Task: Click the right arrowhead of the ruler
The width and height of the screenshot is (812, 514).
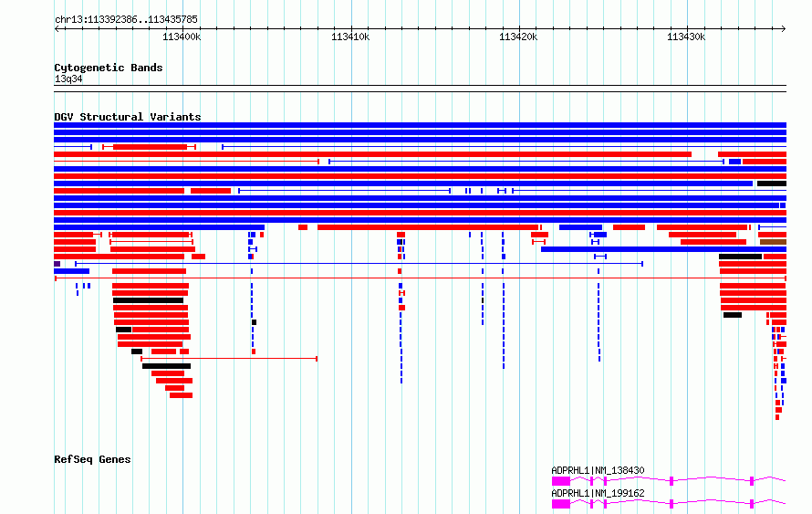Action: [x=784, y=28]
